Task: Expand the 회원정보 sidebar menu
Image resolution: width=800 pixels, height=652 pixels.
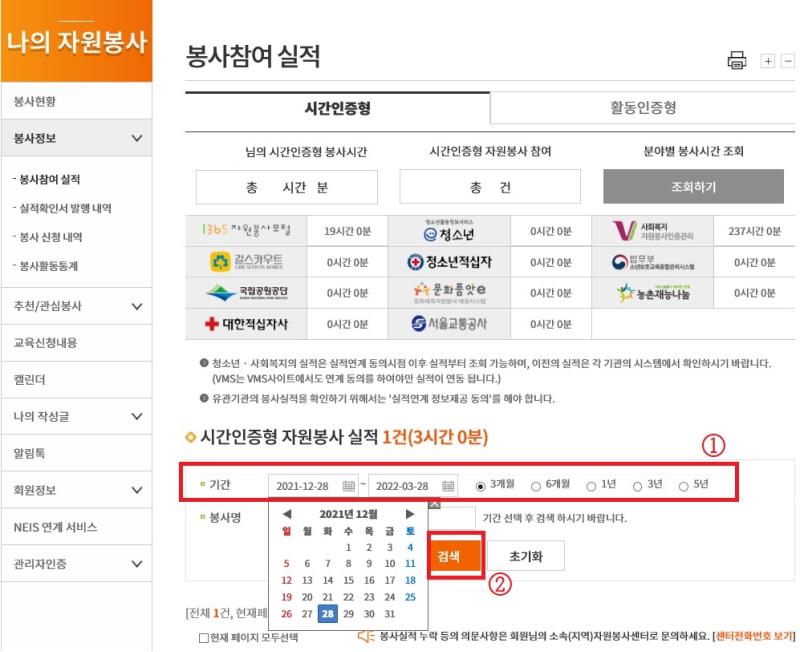Action: 137,490
